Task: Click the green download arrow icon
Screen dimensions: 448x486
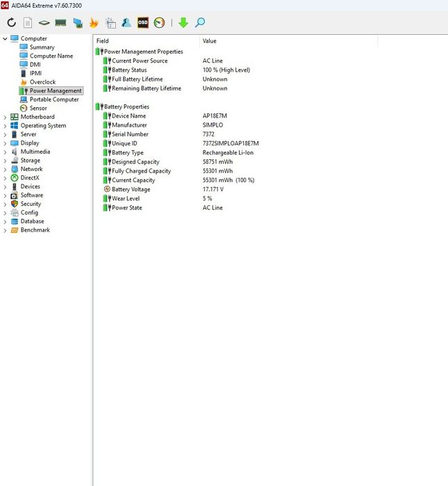Action: 183,23
